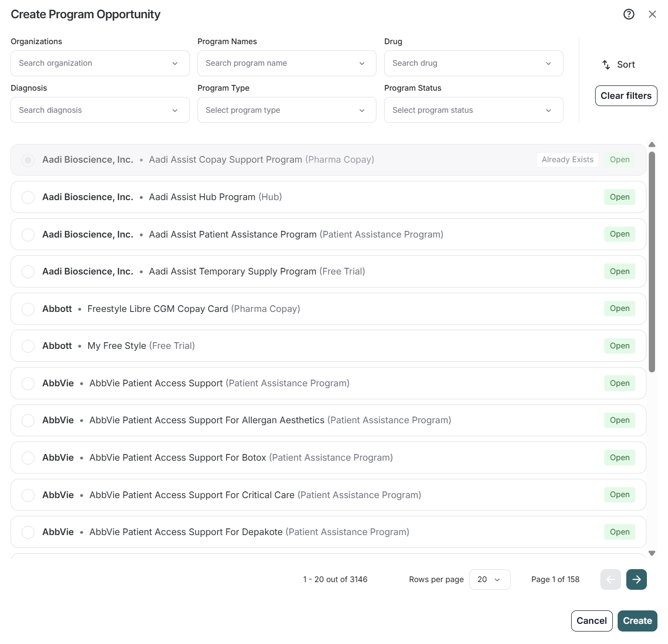This screenshot has height=644, width=668.
Task: Click "1 - 20 out of 3146" text
Action: (x=335, y=580)
